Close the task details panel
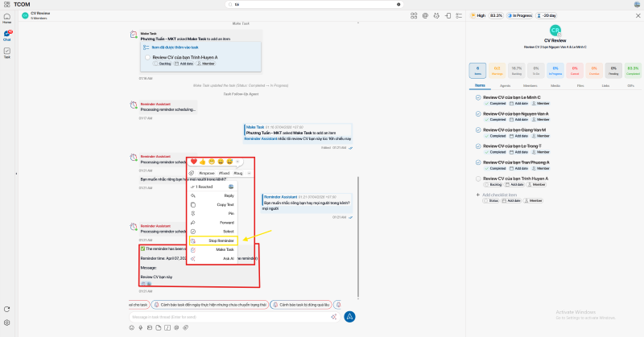The image size is (644, 337). pyautogui.click(x=638, y=15)
